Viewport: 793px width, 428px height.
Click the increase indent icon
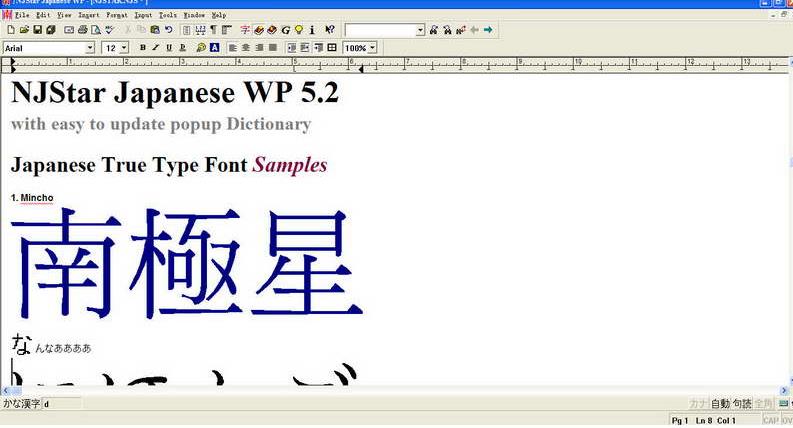(x=305, y=48)
